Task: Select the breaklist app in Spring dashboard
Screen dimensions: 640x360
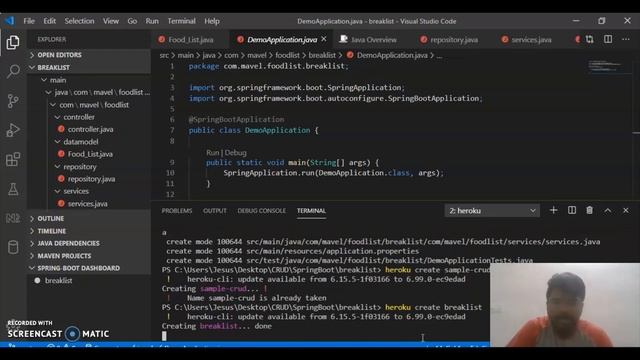Action: pos(89,281)
